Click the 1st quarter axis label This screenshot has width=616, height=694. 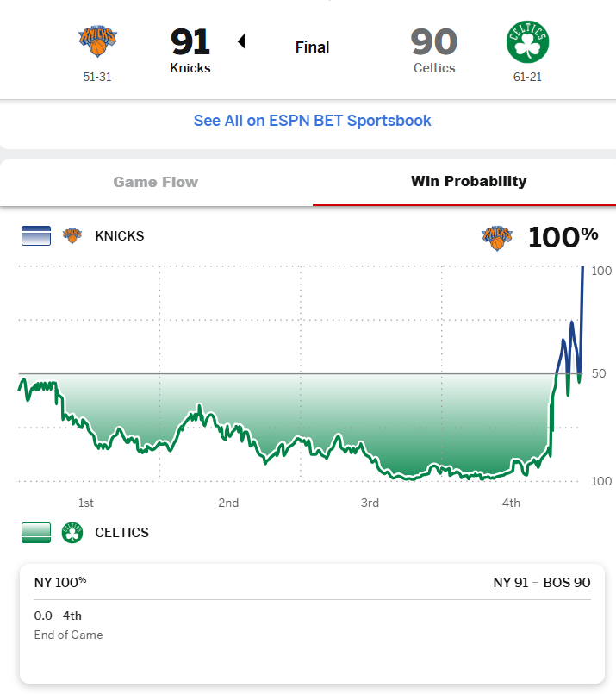click(86, 503)
